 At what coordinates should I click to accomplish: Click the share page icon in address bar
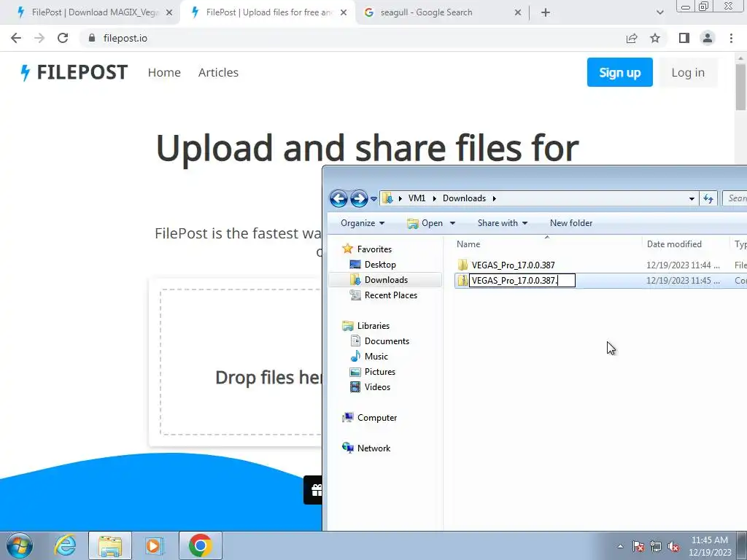[632, 38]
